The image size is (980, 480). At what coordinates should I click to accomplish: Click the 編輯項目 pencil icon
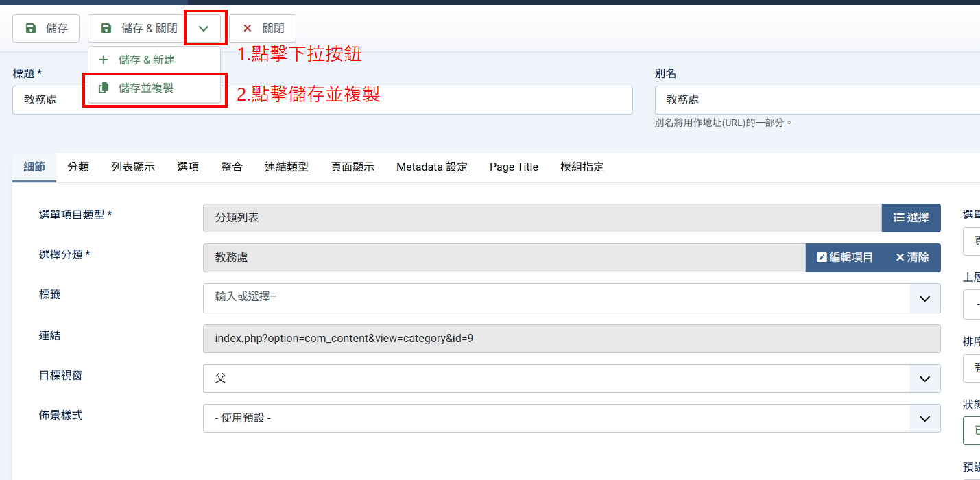tap(821, 257)
